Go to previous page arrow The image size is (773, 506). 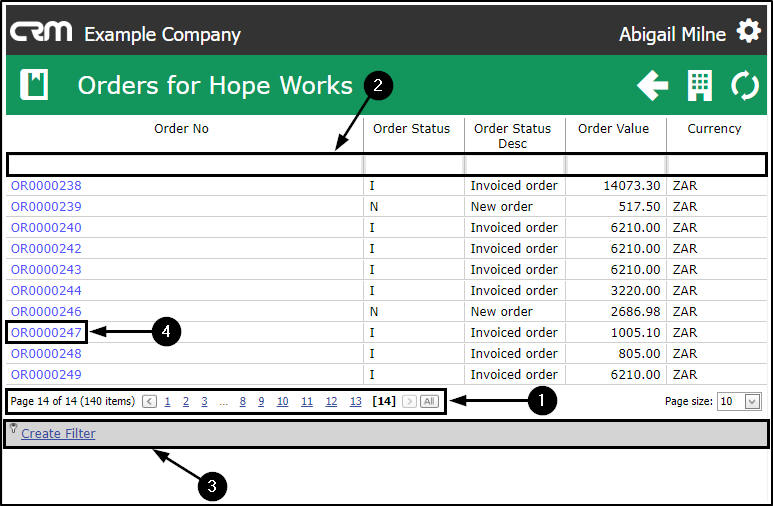149,401
